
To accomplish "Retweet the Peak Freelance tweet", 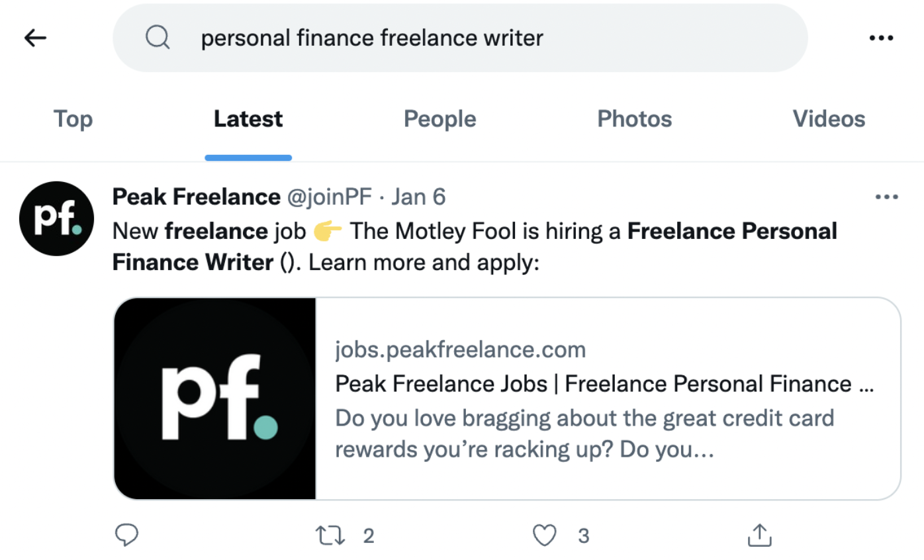I will pos(330,535).
